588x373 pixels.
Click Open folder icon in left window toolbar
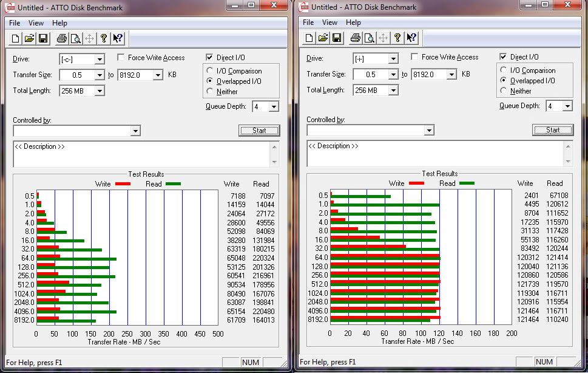[x=29, y=38]
